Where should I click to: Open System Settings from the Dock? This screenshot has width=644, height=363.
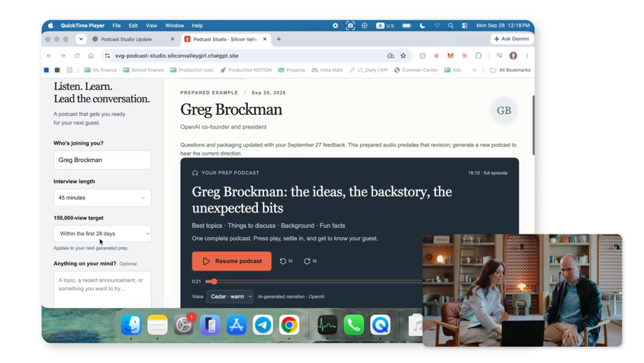[x=184, y=325]
